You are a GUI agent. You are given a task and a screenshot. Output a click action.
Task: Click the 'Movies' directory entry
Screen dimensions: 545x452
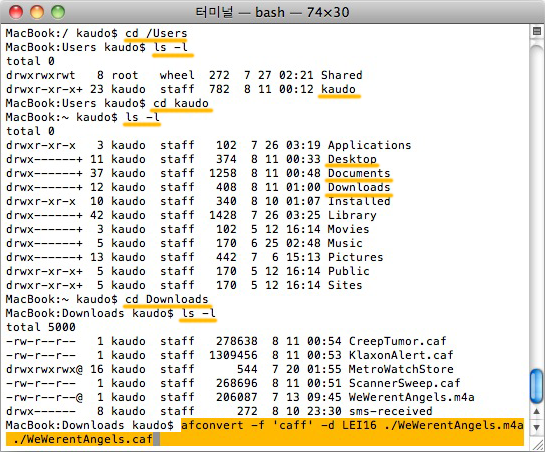[x=349, y=229]
